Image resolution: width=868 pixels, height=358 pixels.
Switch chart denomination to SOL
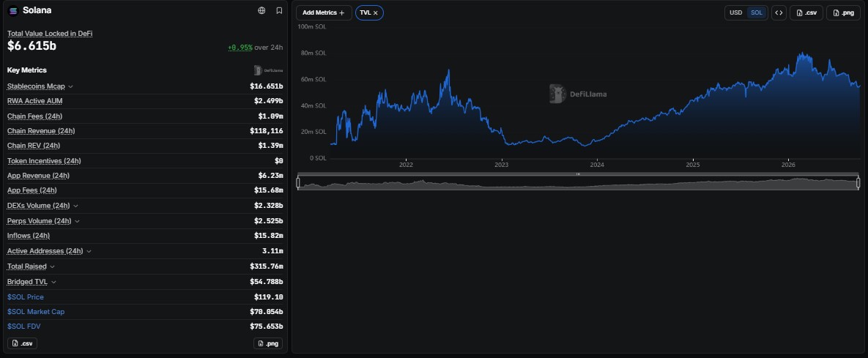click(757, 12)
